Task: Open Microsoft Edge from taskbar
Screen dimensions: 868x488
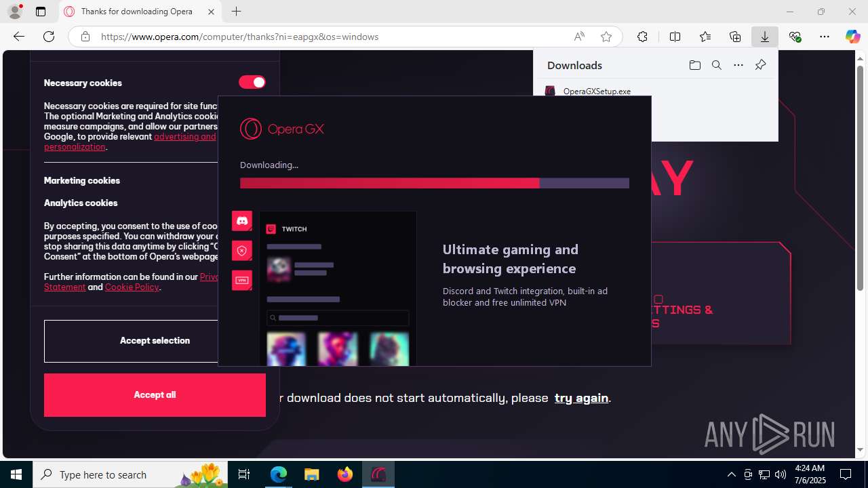Action: point(279,474)
